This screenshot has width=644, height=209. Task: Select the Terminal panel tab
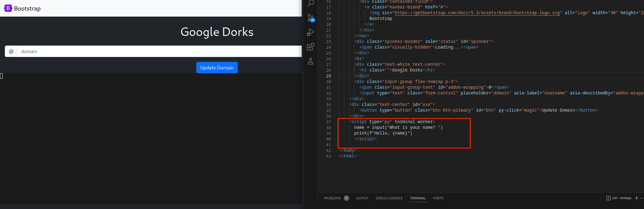point(418,198)
